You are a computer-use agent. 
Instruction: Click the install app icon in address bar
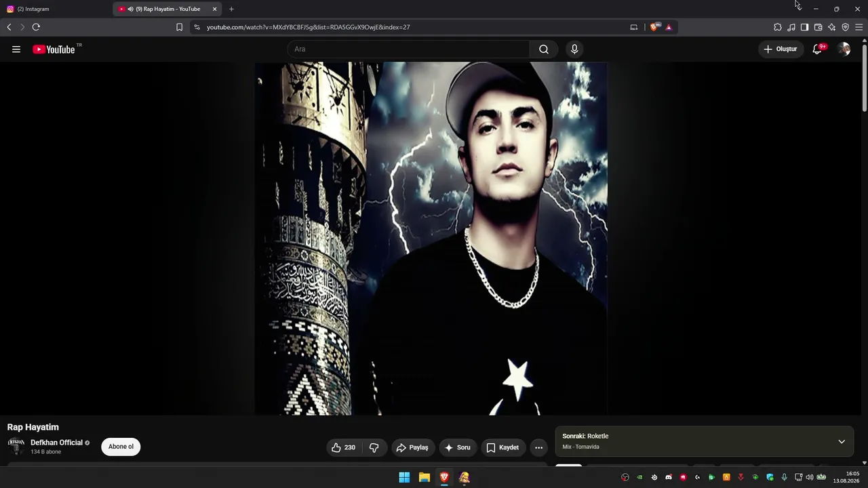[x=634, y=27]
